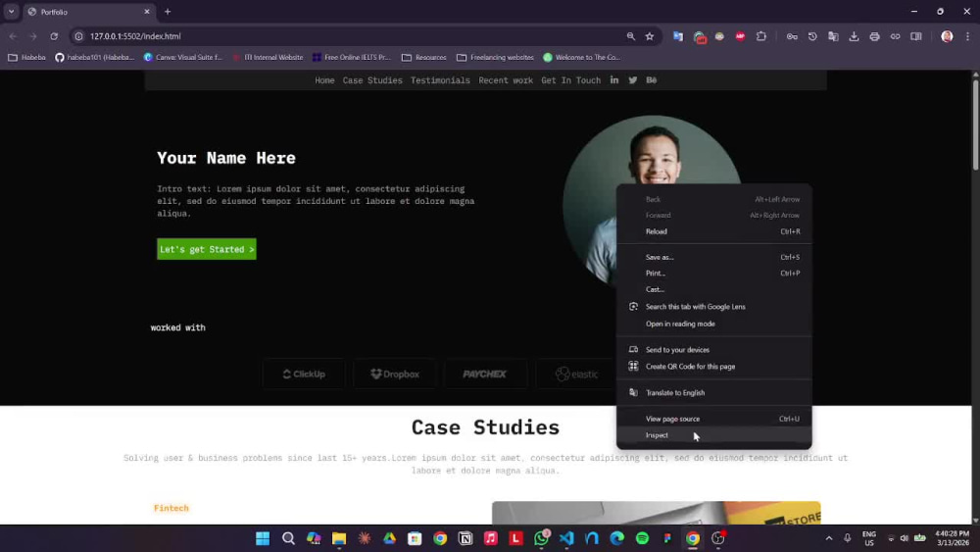The height and width of the screenshot is (552, 980).
Task: Select Save as... in context menu
Action: coord(713,257)
